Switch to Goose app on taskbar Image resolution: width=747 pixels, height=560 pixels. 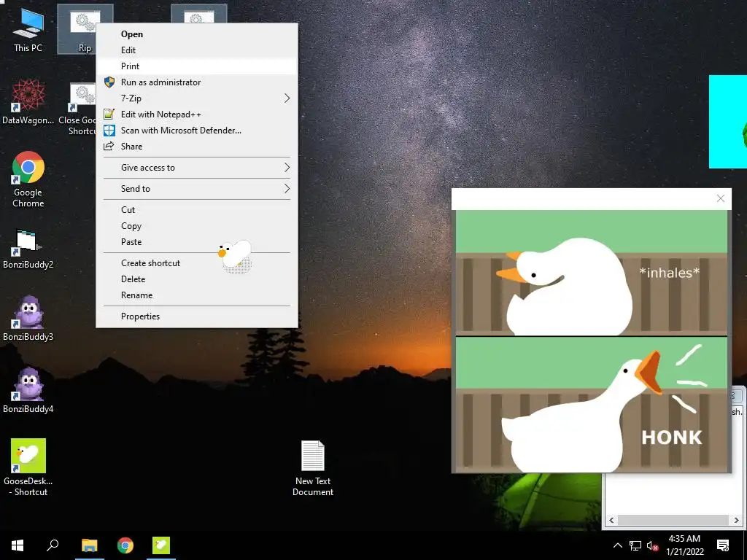tap(161, 545)
